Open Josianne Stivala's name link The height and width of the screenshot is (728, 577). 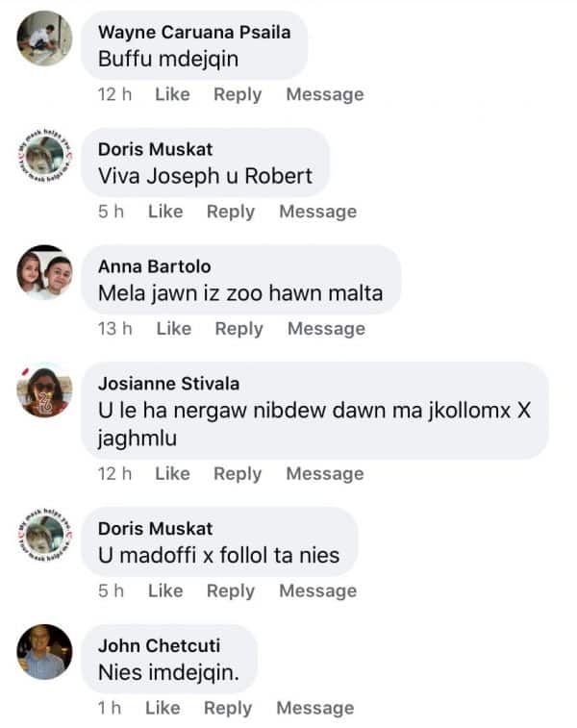pos(169,384)
